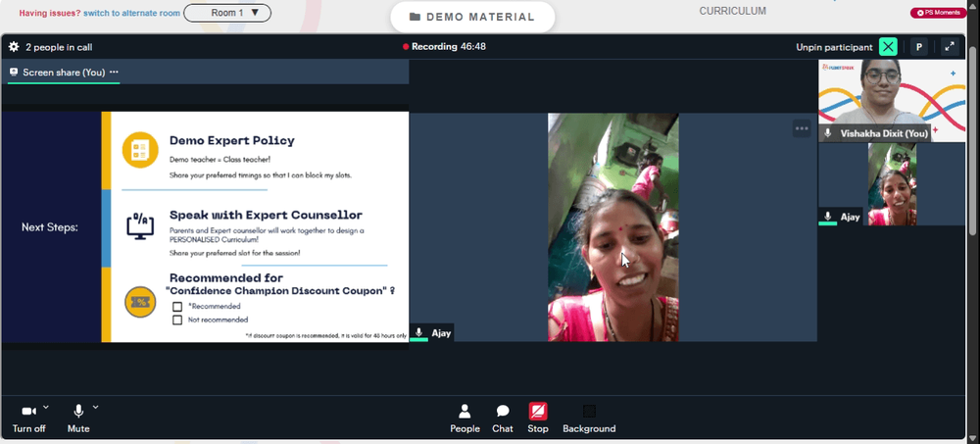
Task: Click the Recording 46:48 indicator
Action: [444, 46]
